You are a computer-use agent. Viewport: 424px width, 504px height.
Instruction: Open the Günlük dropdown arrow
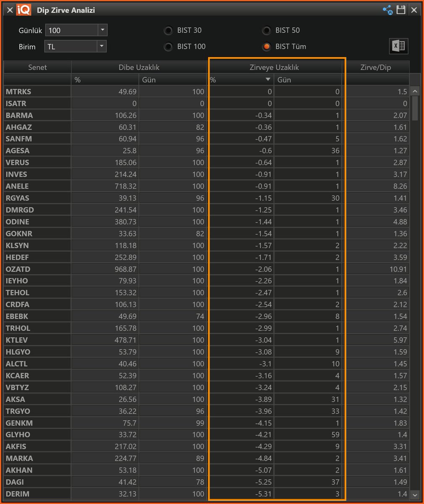pyautogui.click(x=102, y=30)
